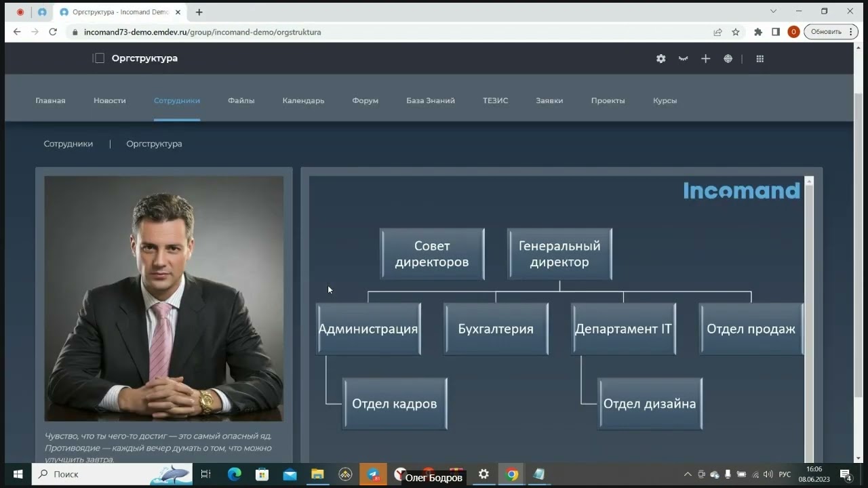Screen dimensions: 868x488
Task: Click the Incomand logo in the chart
Action: tap(742, 190)
